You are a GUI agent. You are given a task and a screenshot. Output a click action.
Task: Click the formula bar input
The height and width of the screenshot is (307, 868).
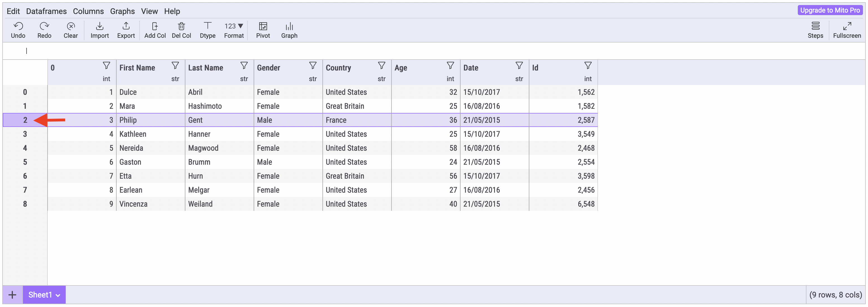[x=434, y=51]
